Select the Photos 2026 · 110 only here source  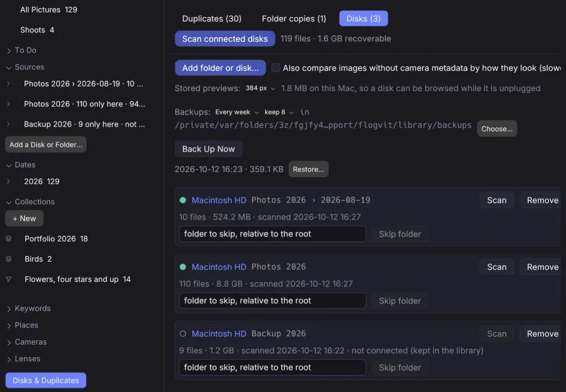pos(85,104)
